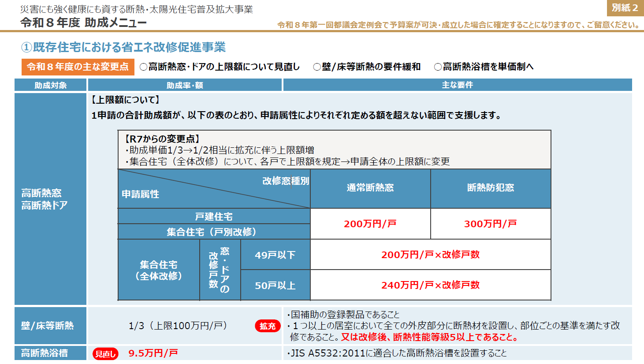Click the 通常断熱窓 table header cell
The width and height of the screenshot is (644, 364).
[370, 188]
